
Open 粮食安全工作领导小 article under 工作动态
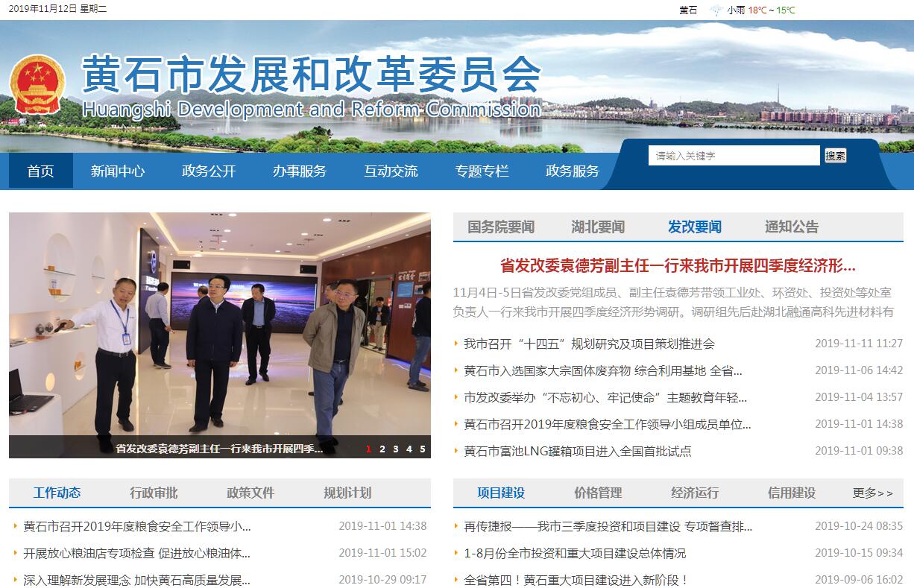click(x=137, y=526)
